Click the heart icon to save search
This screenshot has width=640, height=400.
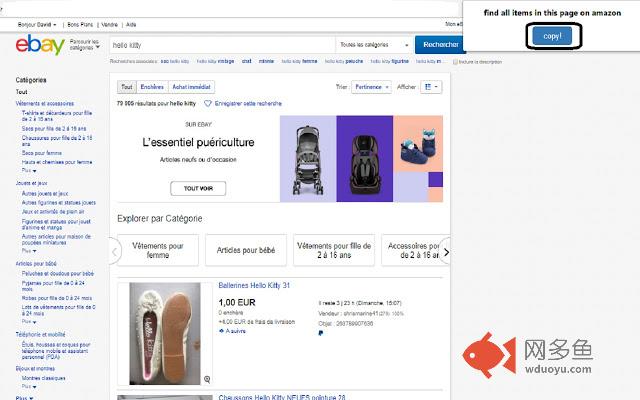(x=208, y=103)
